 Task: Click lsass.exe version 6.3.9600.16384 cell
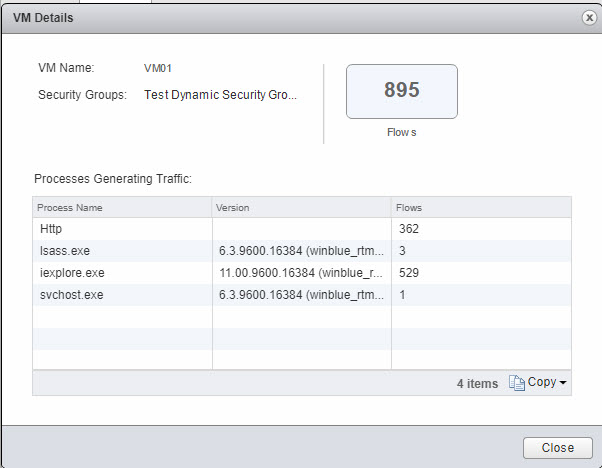point(300,250)
